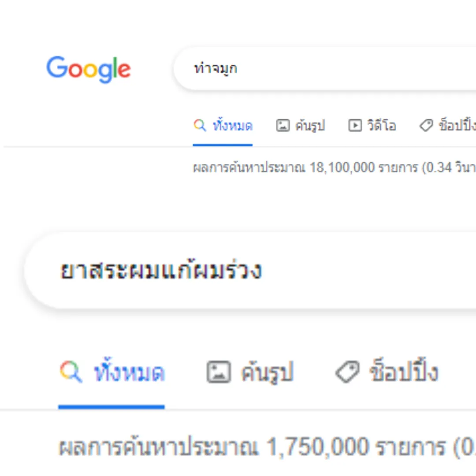Click the 1,750,000 results count text
Image resolution: width=476 pixels, height=476 pixels.
317,447
